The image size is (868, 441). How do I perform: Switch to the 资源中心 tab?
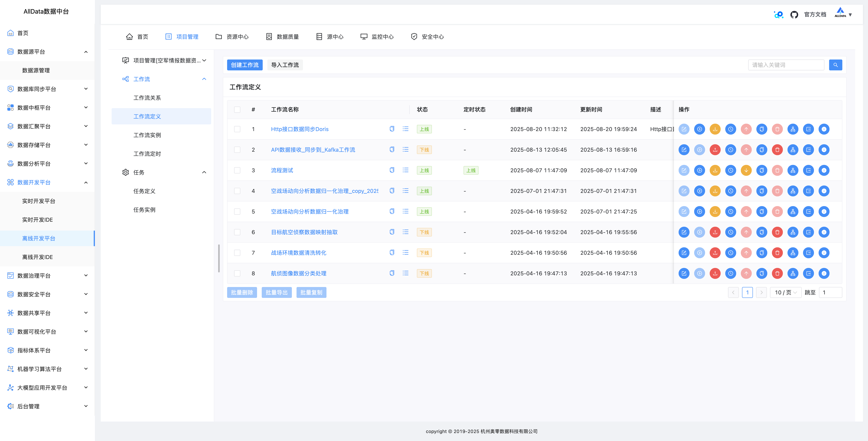pos(232,37)
